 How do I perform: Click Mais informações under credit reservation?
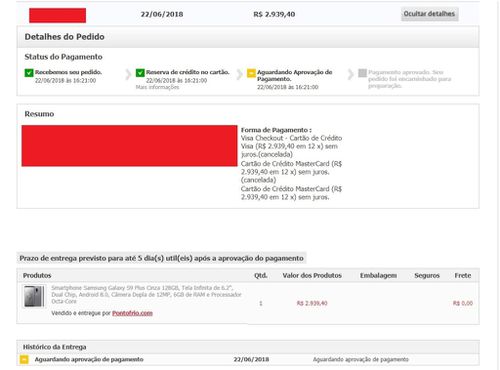(x=157, y=87)
